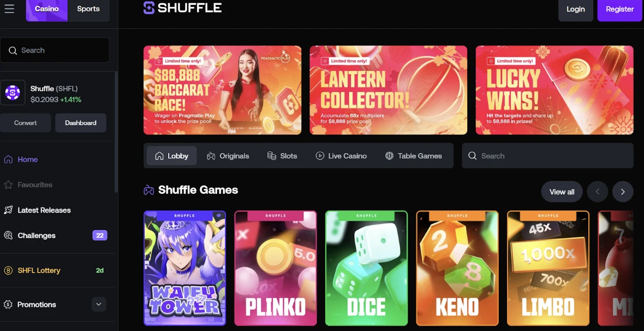Expand the Promotions chevron
This screenshot has height=331, width=644.
(99, 304)
